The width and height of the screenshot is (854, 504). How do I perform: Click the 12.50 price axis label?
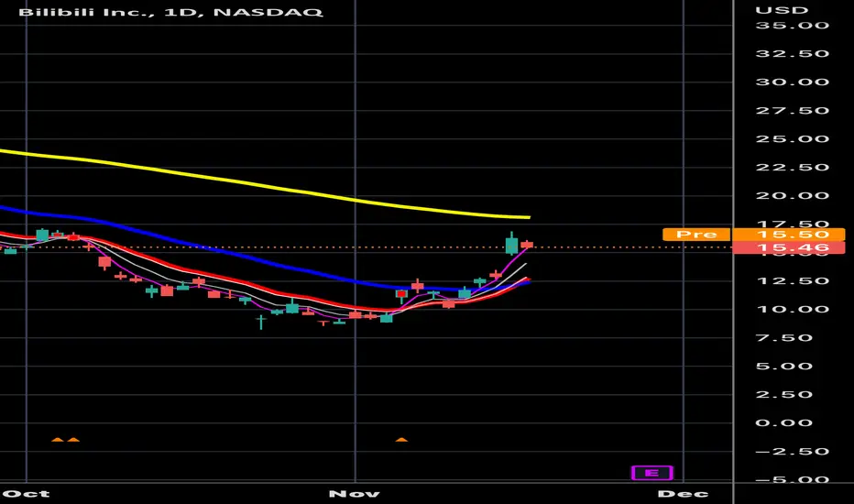(x=793, y=281)
